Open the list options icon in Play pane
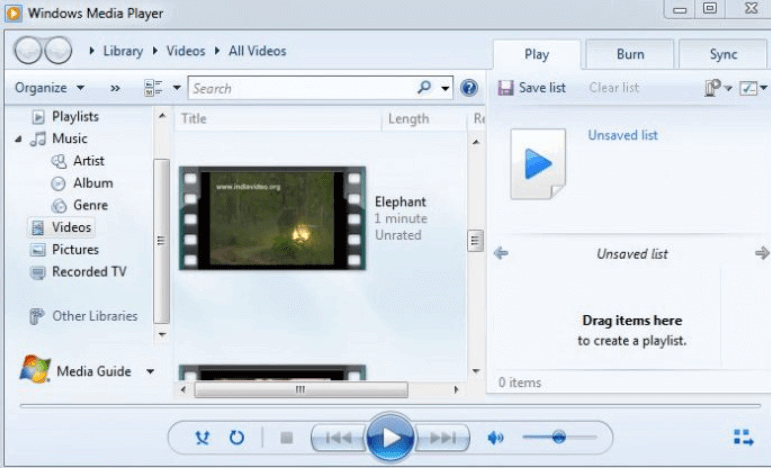This screenshot has width=771, height=468. [712, 88]
